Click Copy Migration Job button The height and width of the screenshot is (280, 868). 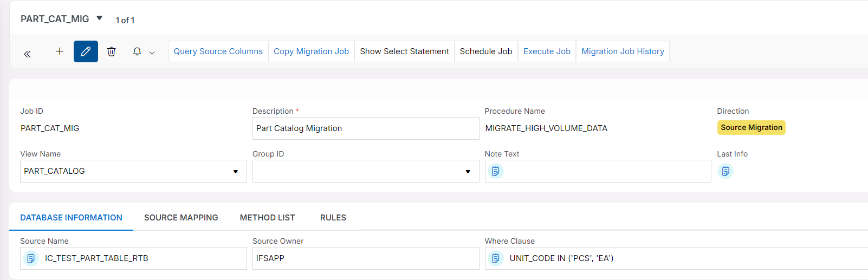click(x=312, y=51)
